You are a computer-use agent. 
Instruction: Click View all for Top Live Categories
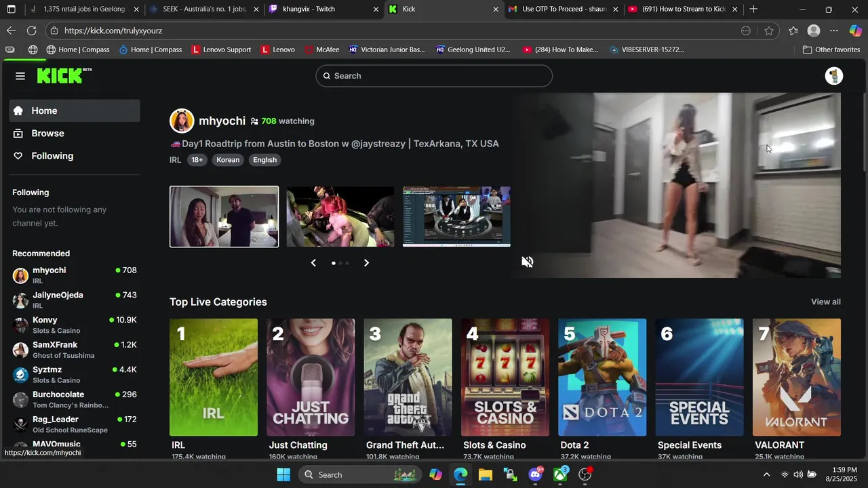pos(825,302)
